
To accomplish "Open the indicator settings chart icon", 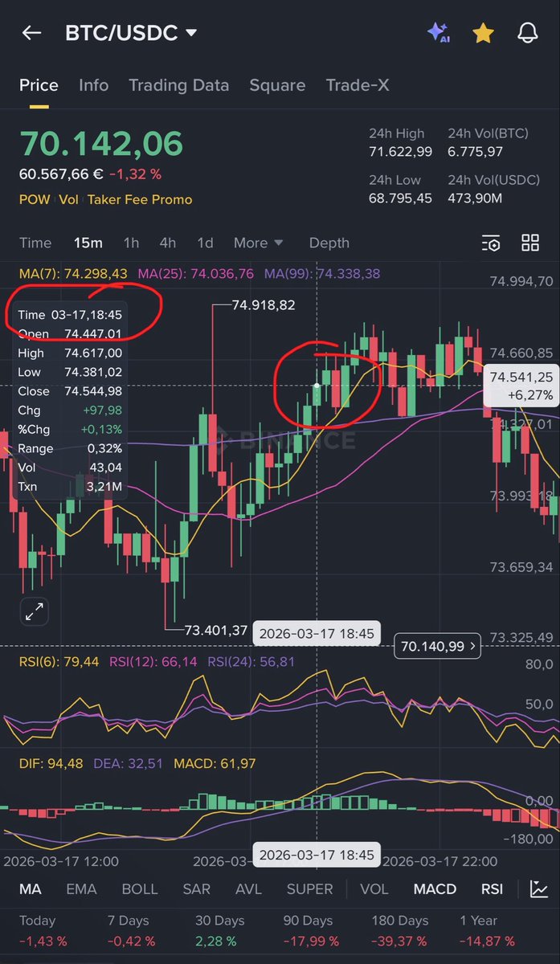I will [x=539, y=889].
